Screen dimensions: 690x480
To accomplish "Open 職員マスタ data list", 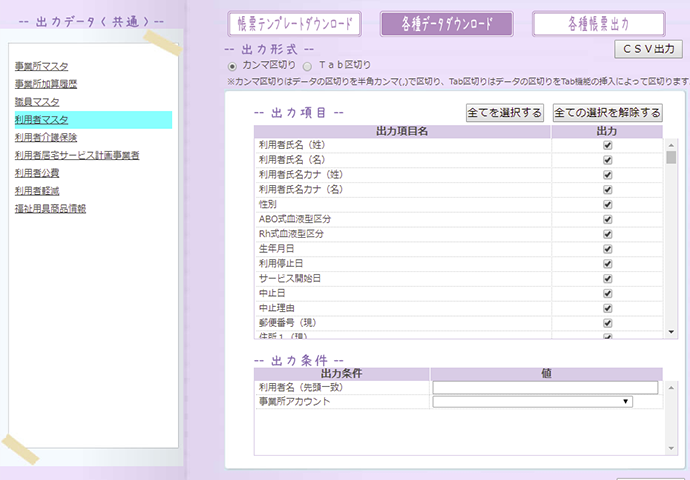I will coord(37,102).
